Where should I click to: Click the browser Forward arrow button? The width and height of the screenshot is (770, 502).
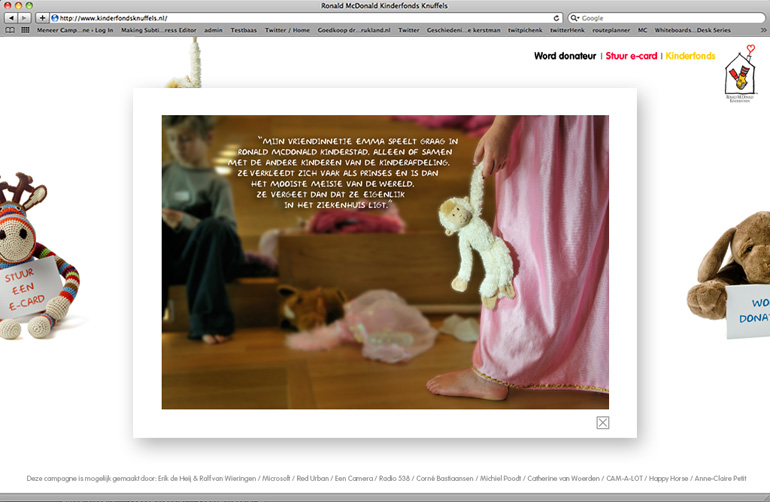click(24, 18)
